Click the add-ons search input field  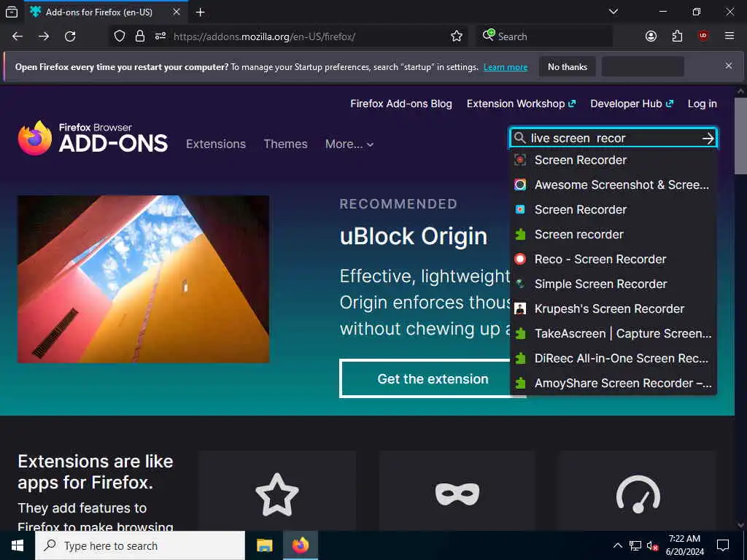(613, 138)
